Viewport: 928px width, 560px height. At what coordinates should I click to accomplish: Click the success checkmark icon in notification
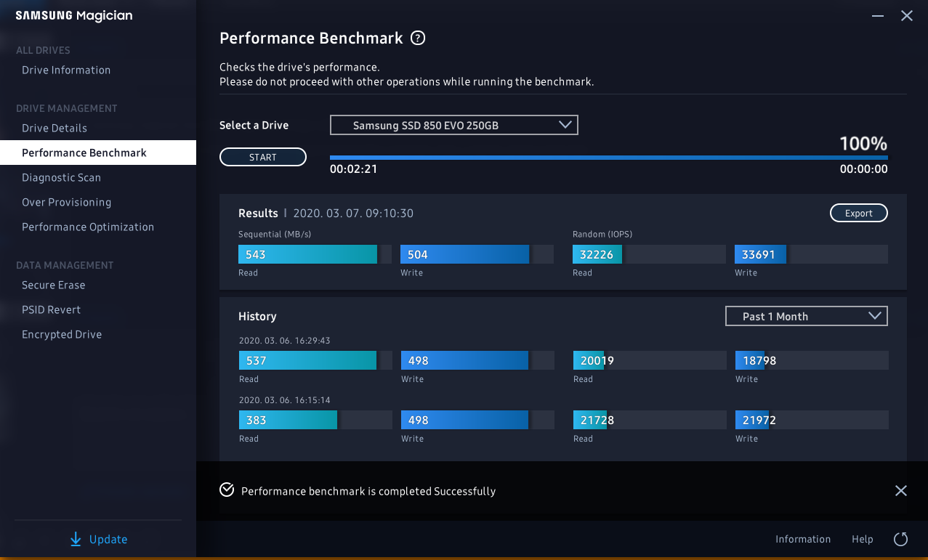227,490
